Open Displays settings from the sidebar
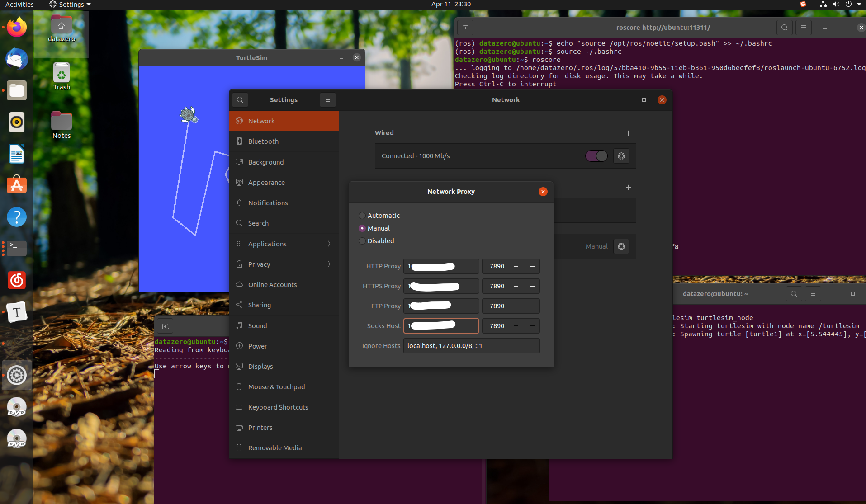Image resolution: width=866 pixels, height=504 pixels. click(260, 366)
